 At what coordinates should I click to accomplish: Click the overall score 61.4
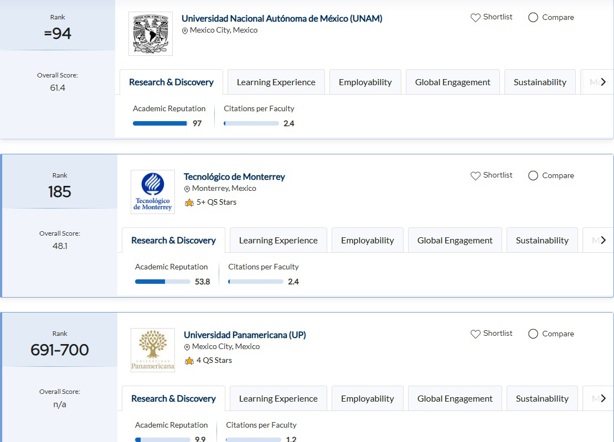click(x=58, y=88)
